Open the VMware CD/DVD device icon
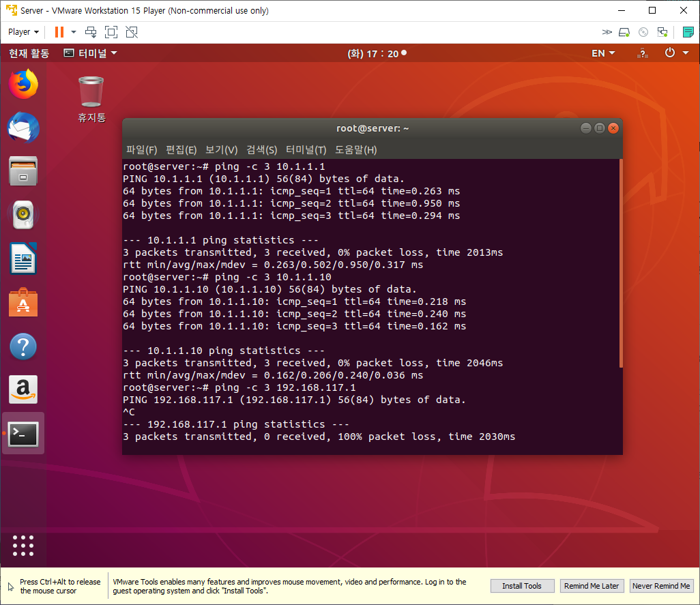The height and width of the screenshot is (605, 700). 643,32
